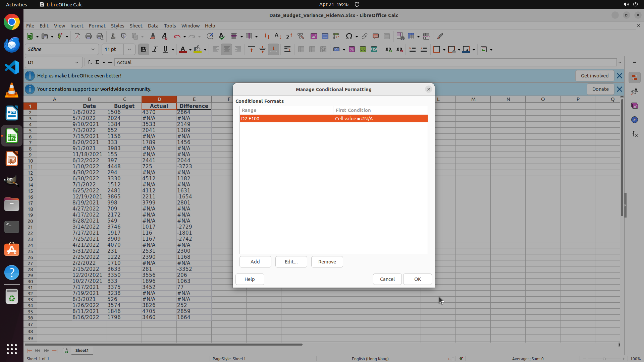
Task: Open the Name Box dropdown arrow
Action: click(77, 62)
